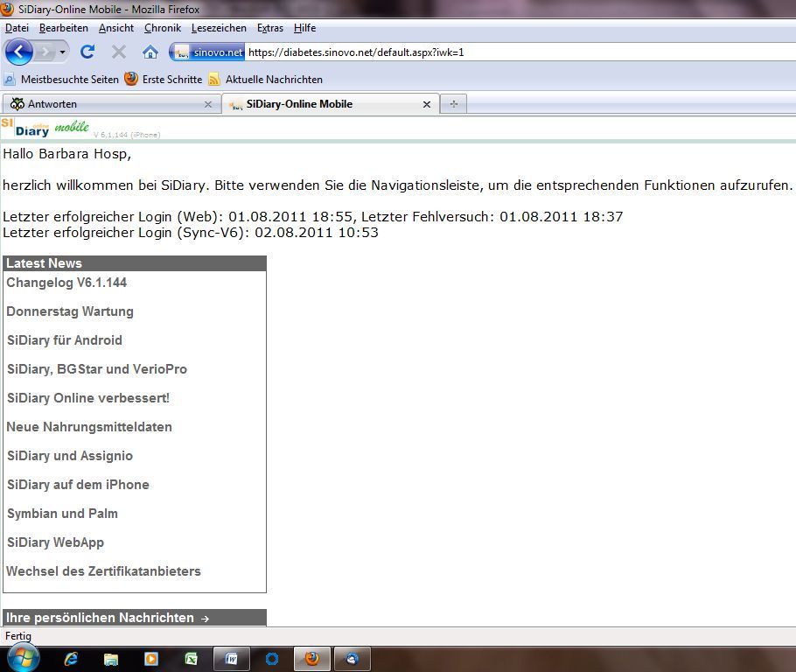Open Wechsel des Zertifikatanbieters news link

pyautogui.click(x=103, y=571)
